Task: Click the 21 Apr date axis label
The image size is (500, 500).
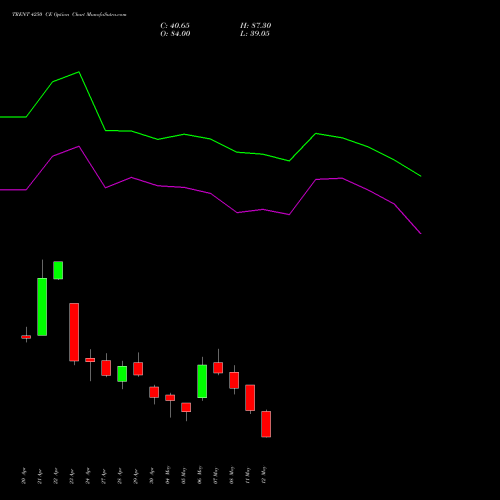Action: click(40, 476)
